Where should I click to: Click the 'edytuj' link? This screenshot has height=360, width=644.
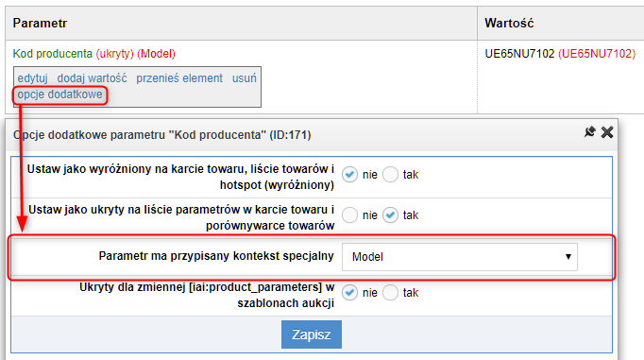coord(32,78)
